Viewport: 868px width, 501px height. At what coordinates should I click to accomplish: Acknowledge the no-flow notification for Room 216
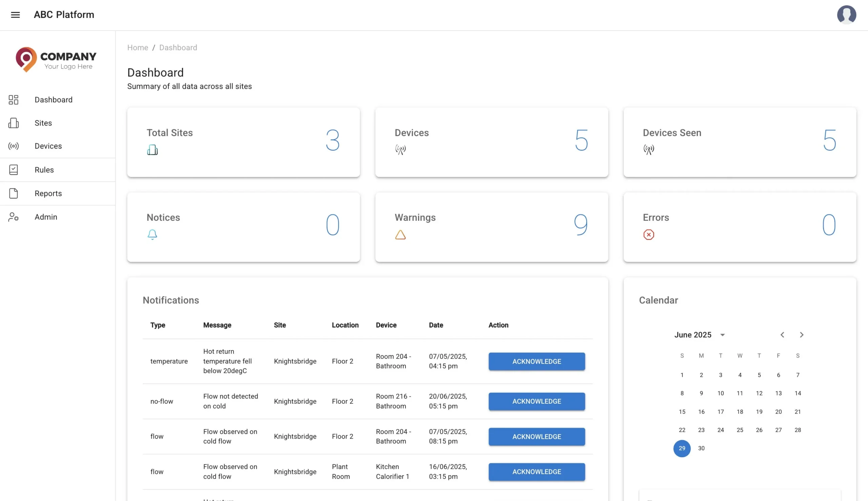click(536, 401)
